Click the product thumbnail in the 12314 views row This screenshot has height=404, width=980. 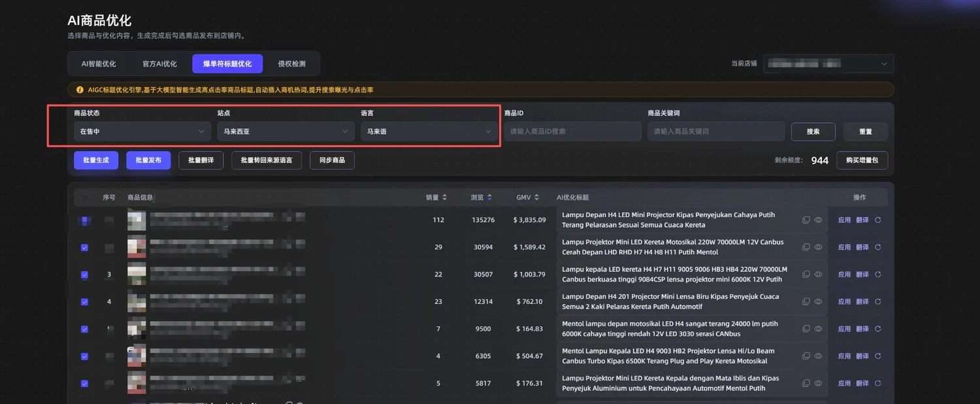coord(137,302)
